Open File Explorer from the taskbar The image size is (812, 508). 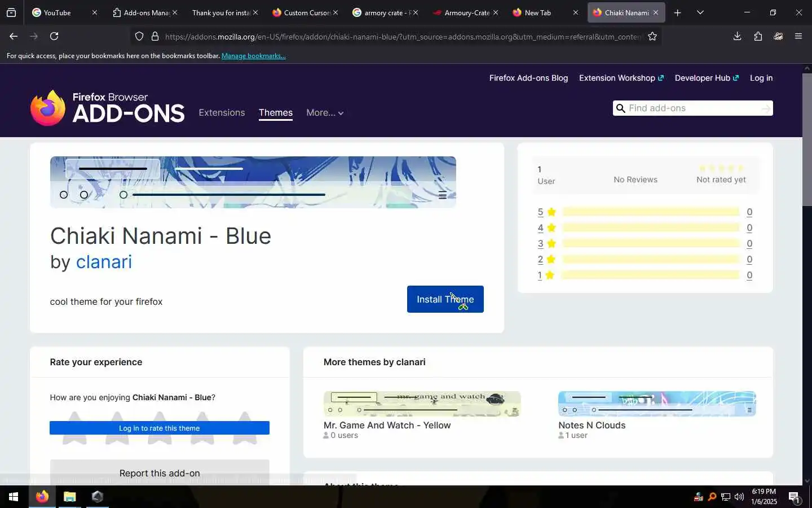[x=70, y=497]
